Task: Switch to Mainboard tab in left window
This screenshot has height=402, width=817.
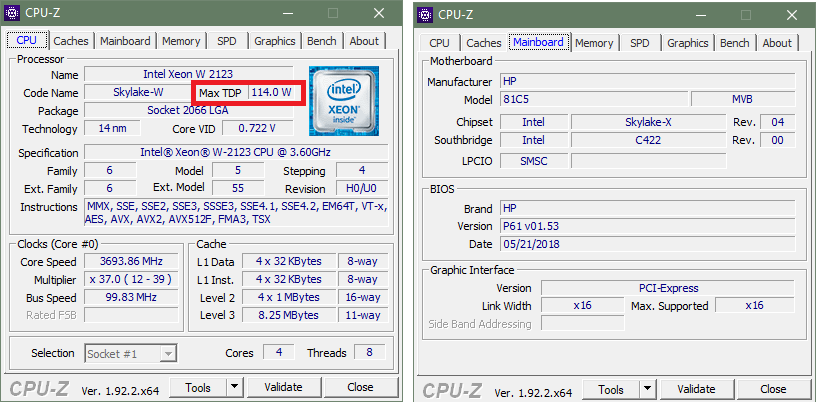Action: pos(125,41)
